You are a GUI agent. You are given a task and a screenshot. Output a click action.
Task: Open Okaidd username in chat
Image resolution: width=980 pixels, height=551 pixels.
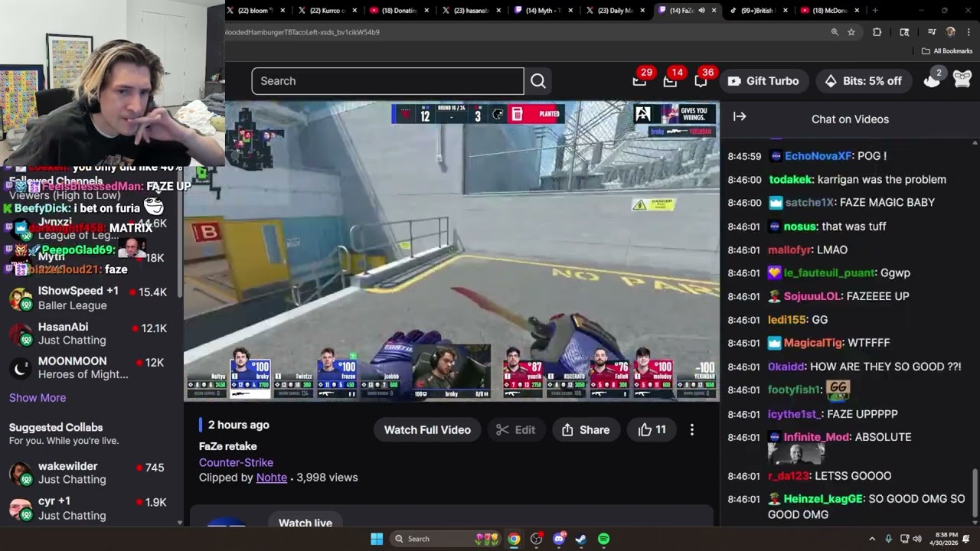(786, 367)
